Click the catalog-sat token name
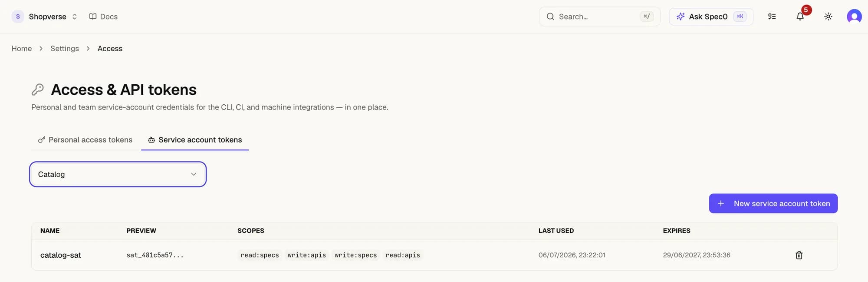The width and height of the screenshot is (868, 282). 61,255
